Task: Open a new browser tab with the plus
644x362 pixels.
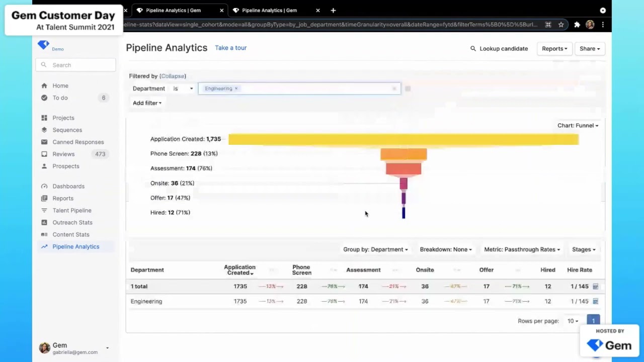Action: 333,10
